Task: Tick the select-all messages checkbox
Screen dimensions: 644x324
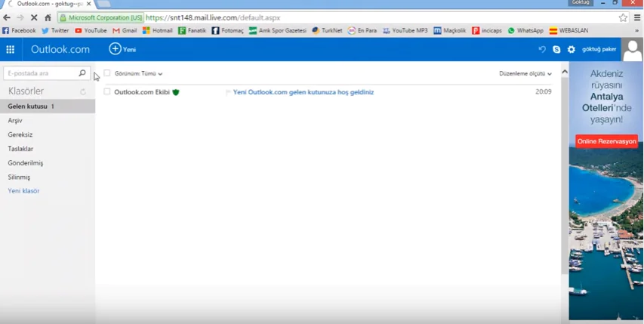Action: tap(106, 73)
